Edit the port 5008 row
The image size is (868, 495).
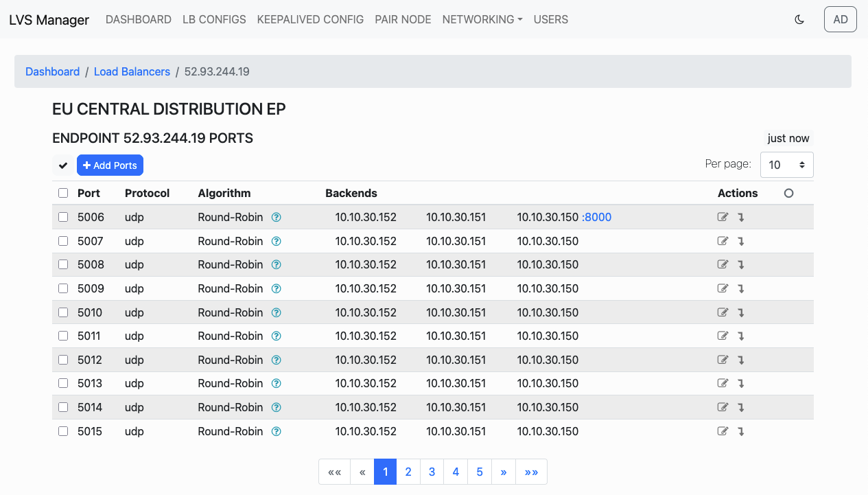(x=723, y=265)
